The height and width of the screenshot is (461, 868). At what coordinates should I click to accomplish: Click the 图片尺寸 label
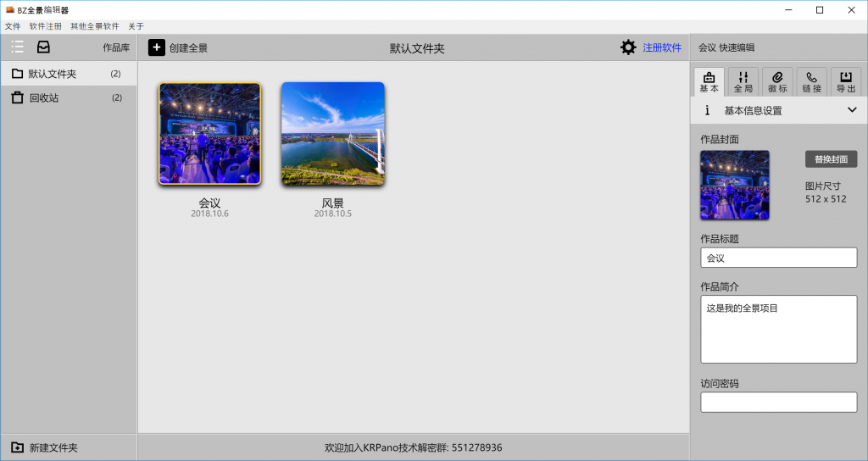(822, 186)
